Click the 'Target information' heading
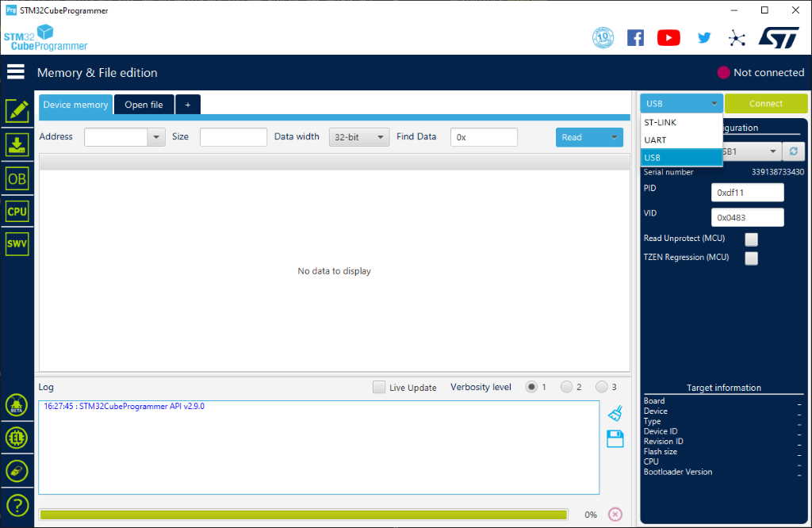This screenshot has height=528, width=812. point(723,388)
